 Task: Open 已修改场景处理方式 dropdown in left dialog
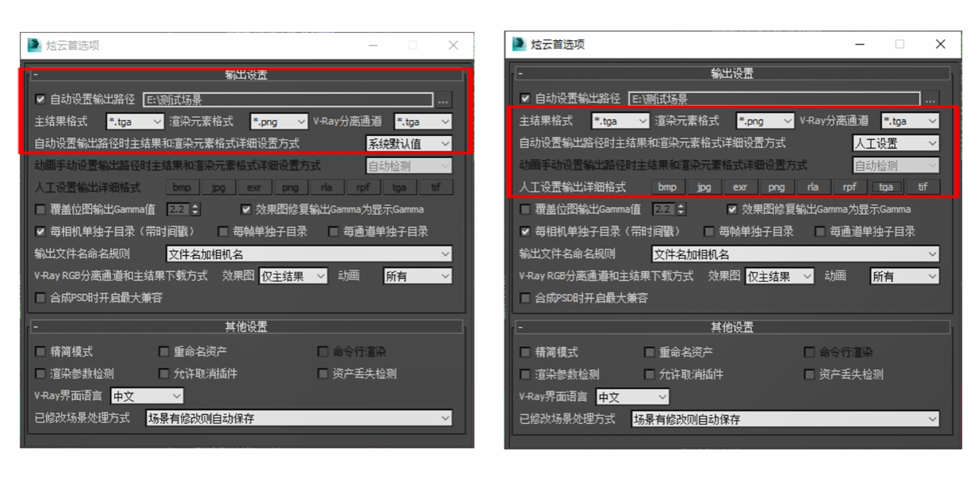299,418
